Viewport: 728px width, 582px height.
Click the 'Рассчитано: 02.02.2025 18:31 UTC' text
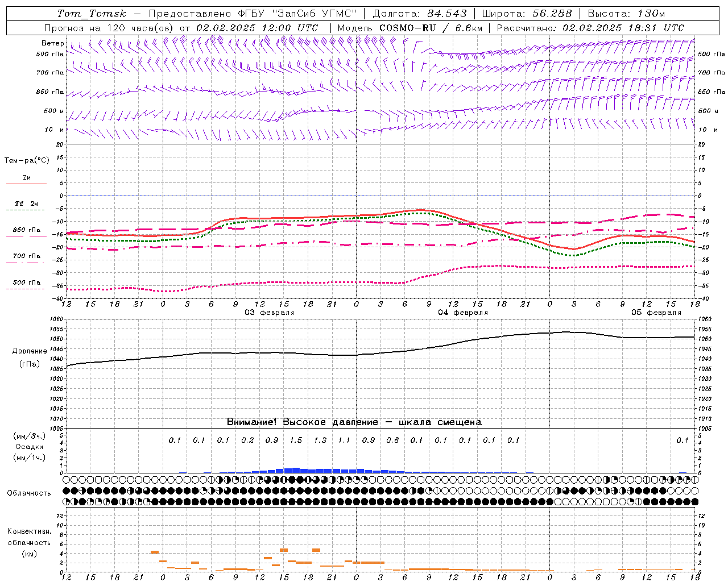[590, 28]
